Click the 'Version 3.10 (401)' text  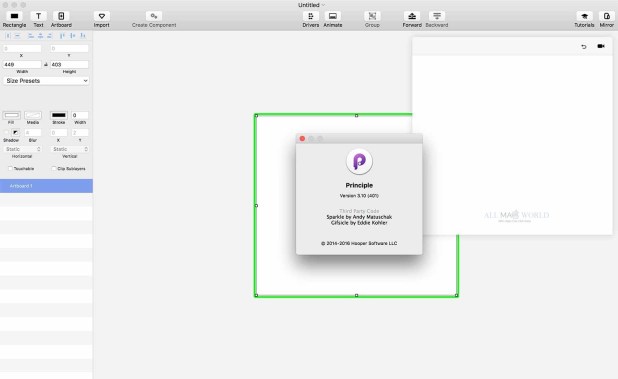coord(359,196)
